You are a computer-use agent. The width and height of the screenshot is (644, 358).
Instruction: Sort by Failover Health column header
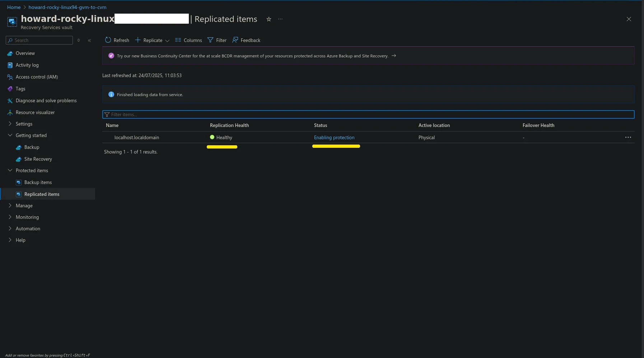(538, 125)
